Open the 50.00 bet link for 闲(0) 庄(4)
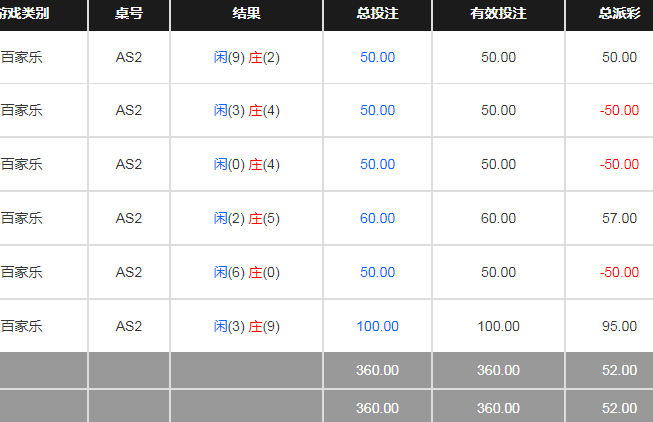 point(377,164)
